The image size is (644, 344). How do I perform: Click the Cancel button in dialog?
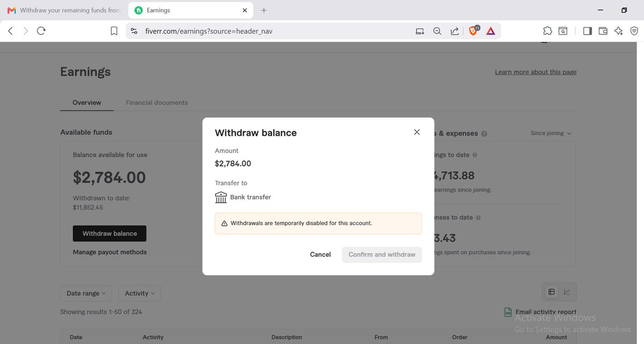320,254
